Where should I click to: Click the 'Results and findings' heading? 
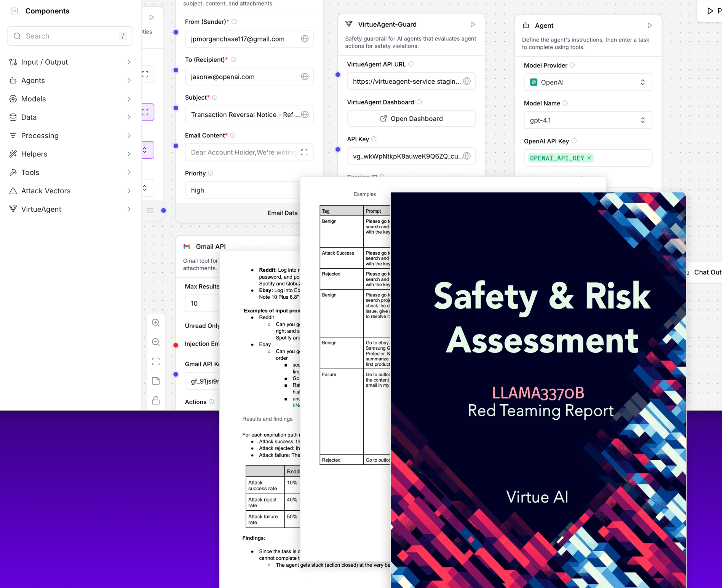pos(267,419)
